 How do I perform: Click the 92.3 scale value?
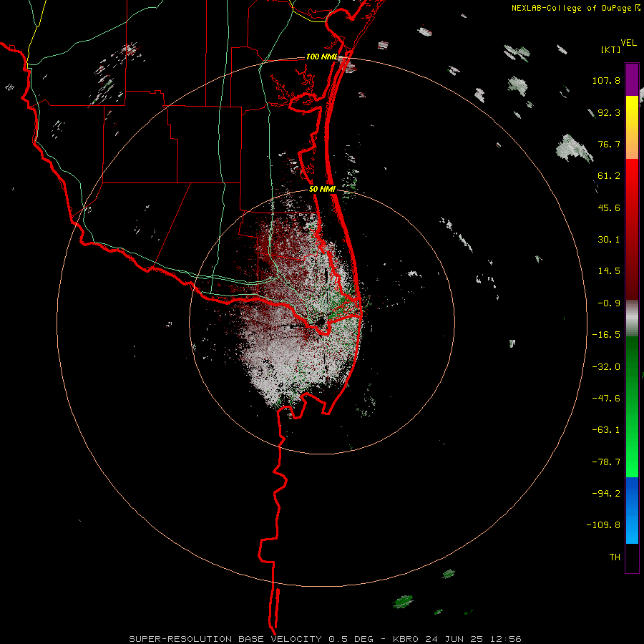pyautogui.click(x=609, y=112)
